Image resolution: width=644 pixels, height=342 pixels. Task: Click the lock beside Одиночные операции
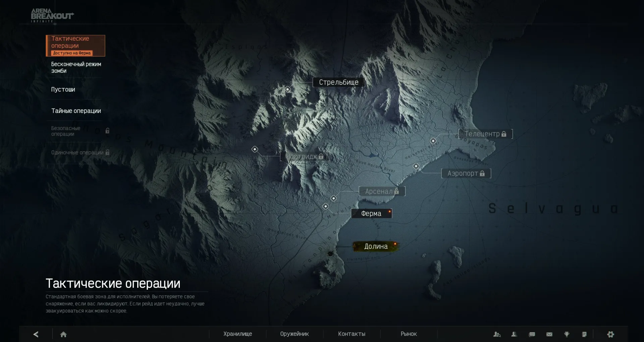(x=107, y=153)
